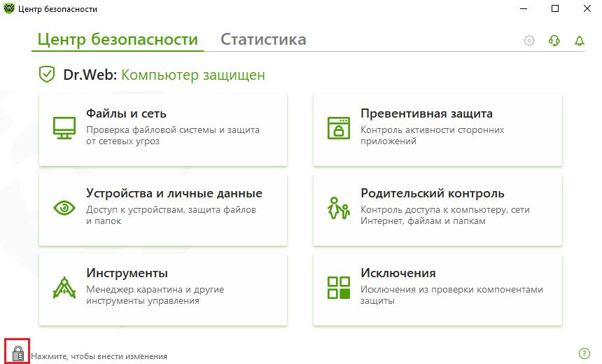The height and width of the screenshot is (364, 602).
Task: Open the Файлы и сеть section
Action: coord(163,129)
